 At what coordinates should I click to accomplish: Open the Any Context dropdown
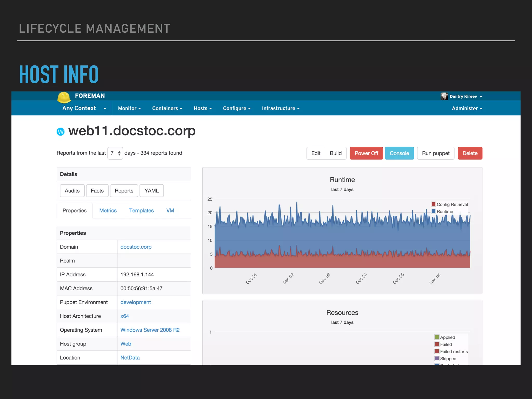pos(84,108)
